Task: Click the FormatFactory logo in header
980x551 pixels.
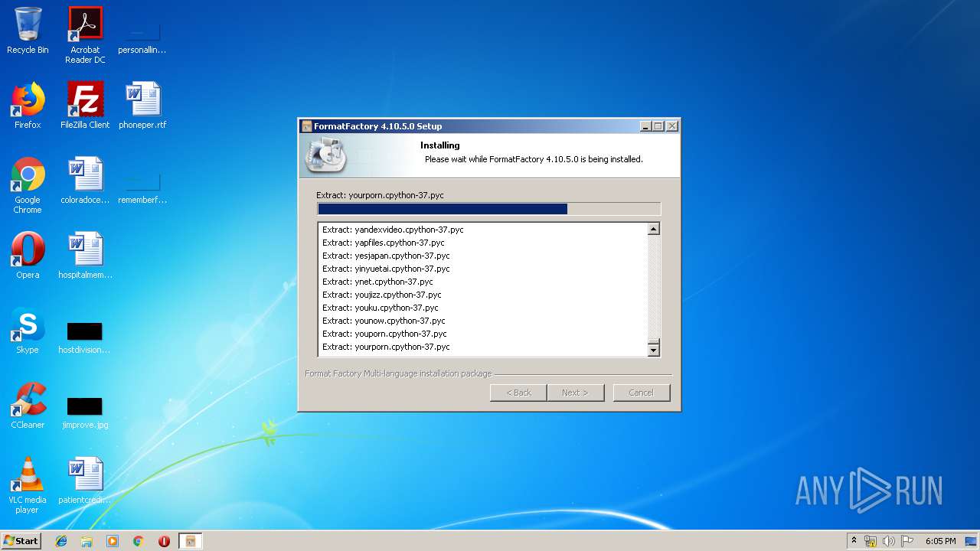Action: pyautogui.click(x=326, y=155)
